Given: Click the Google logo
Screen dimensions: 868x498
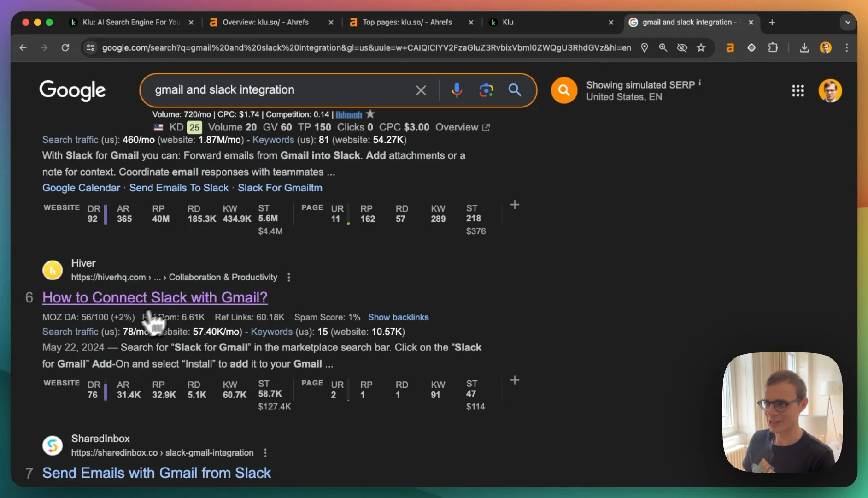Looking at the screenshot, I should click(x=72, y=90).
